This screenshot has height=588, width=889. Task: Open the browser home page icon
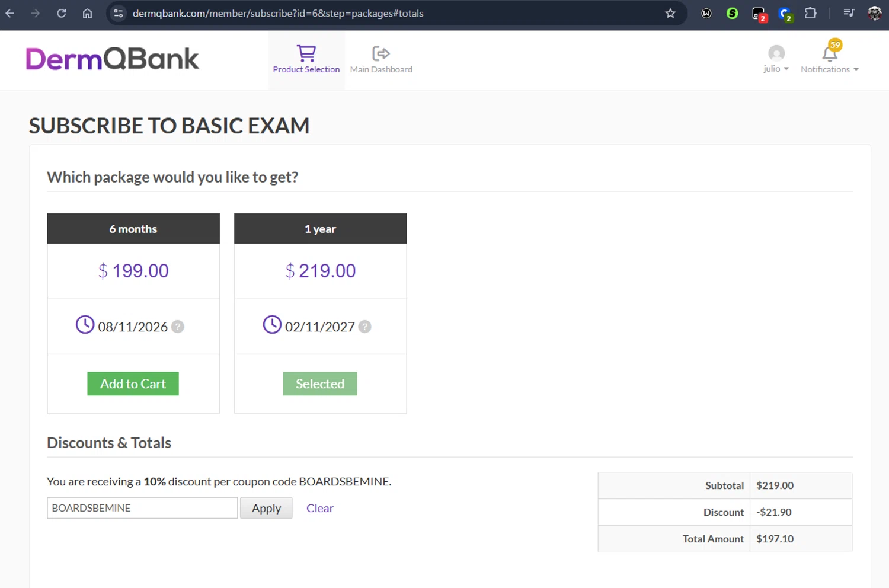tap(87, 13)
